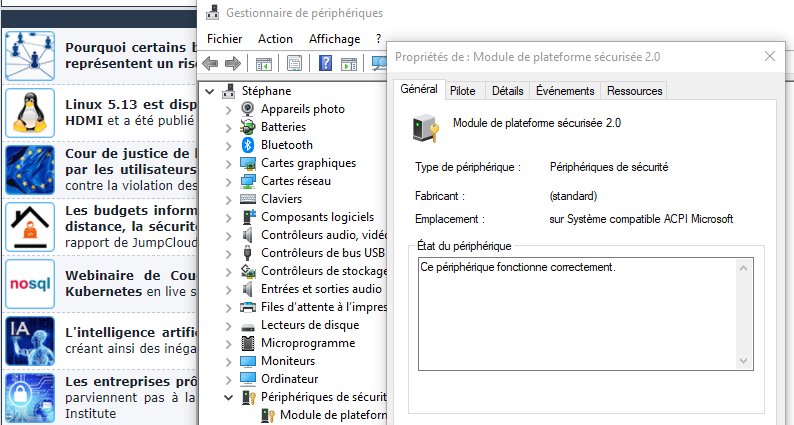Open the L'intelligence artifi article link
This screenshot has height=425, width=794.
pyautogui.click(x=131, y=340)
